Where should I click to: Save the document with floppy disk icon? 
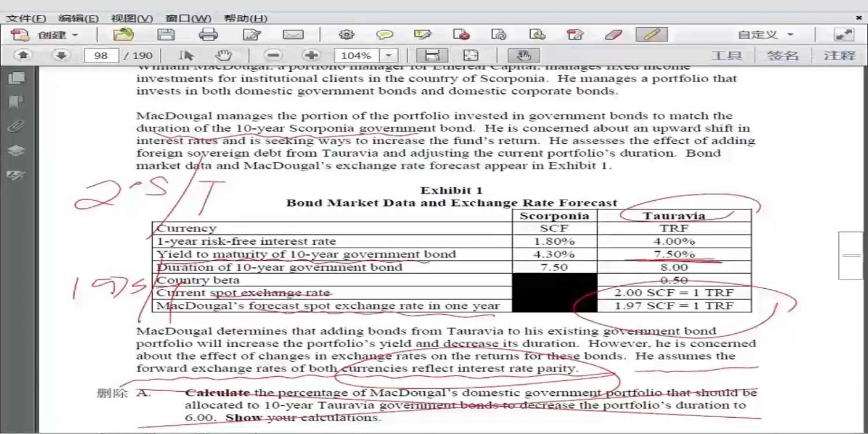coord(166,35)
